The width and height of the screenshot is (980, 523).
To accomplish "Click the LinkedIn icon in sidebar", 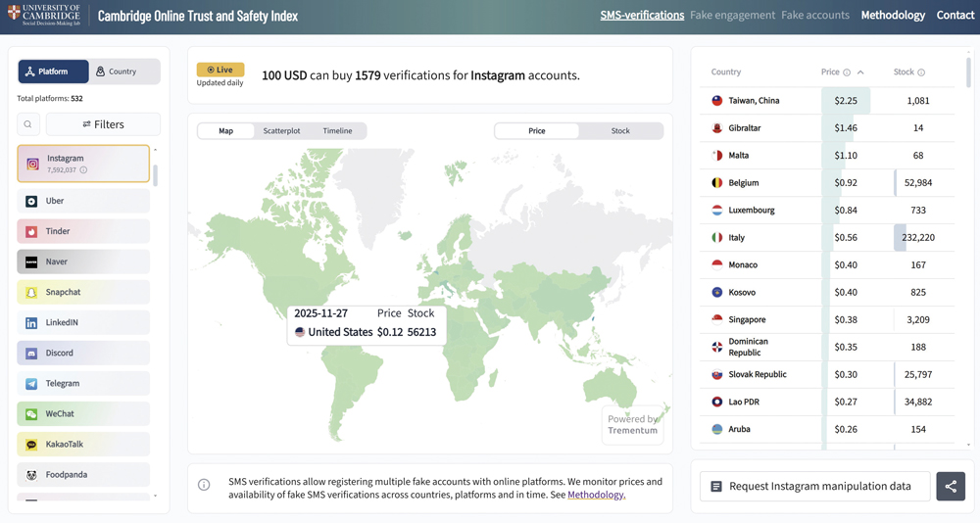I will click(31, 323).
